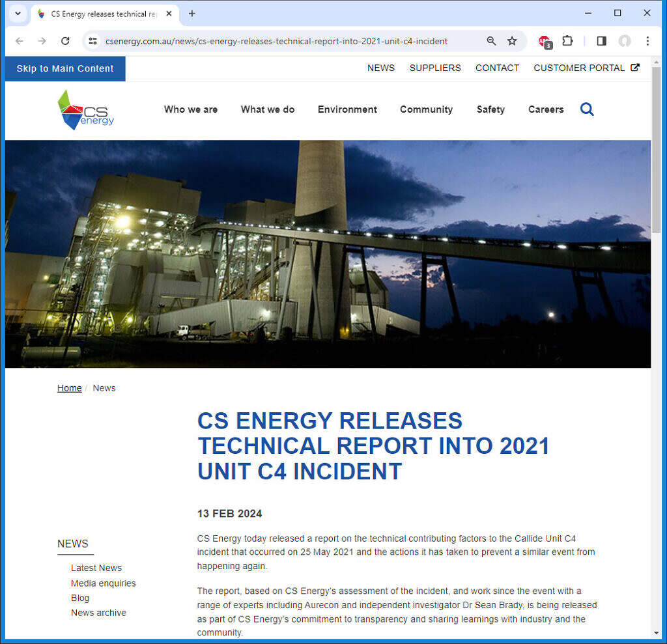Click the CS Energy logo
The image size is (667, 644).
click(x=85, y=109)
